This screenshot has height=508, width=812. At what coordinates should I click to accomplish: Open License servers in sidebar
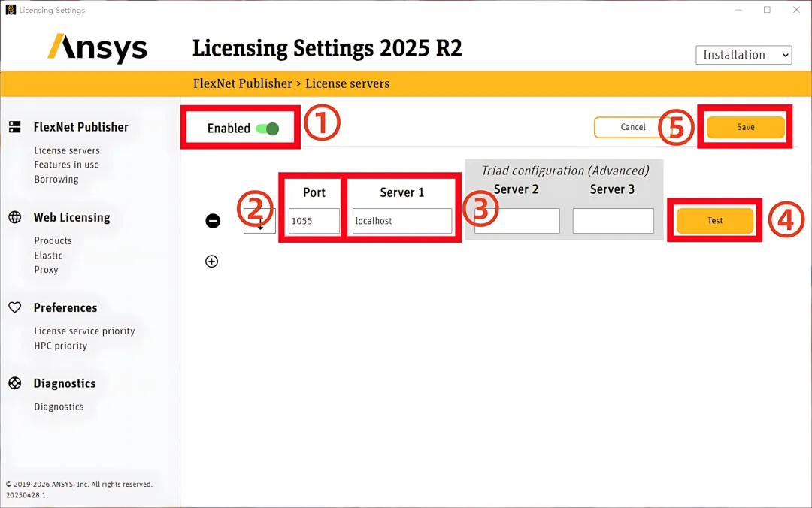pyautogui.click(x=67, y=150)
